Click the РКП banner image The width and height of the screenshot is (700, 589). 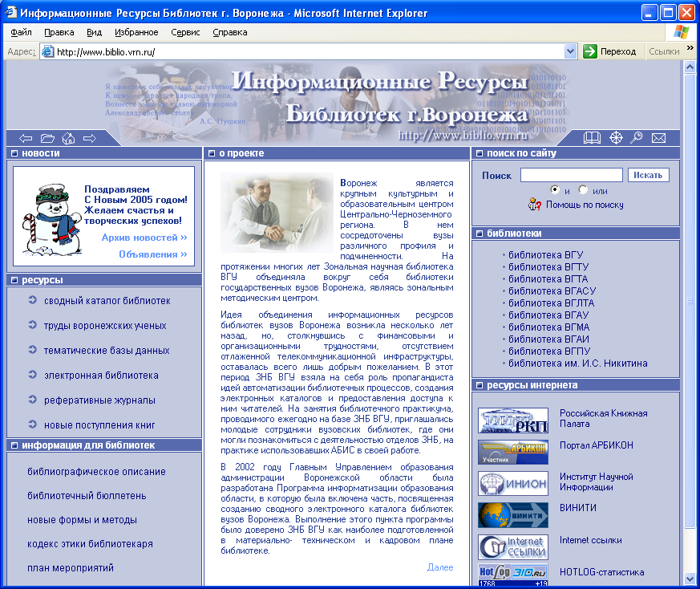513,420
